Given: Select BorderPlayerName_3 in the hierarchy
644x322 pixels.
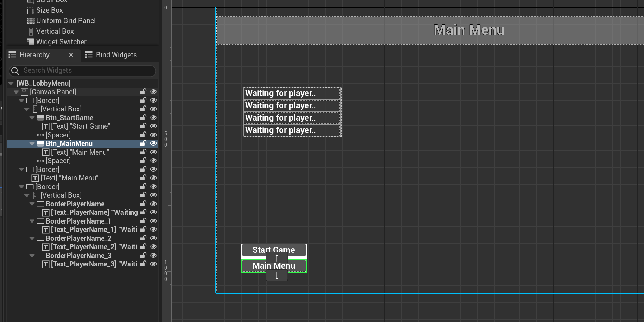Looking at the screenshot, I should pyautogui.click(x=82, y=256).
